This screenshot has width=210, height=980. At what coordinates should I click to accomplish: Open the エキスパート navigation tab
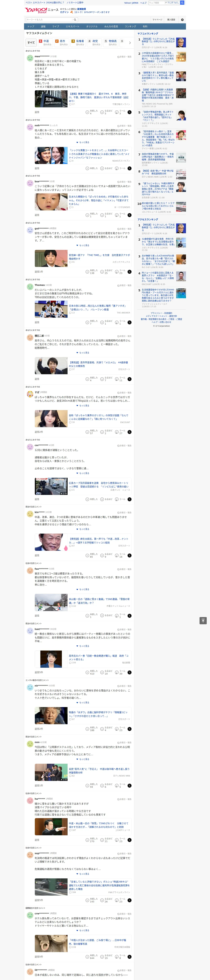72,27
